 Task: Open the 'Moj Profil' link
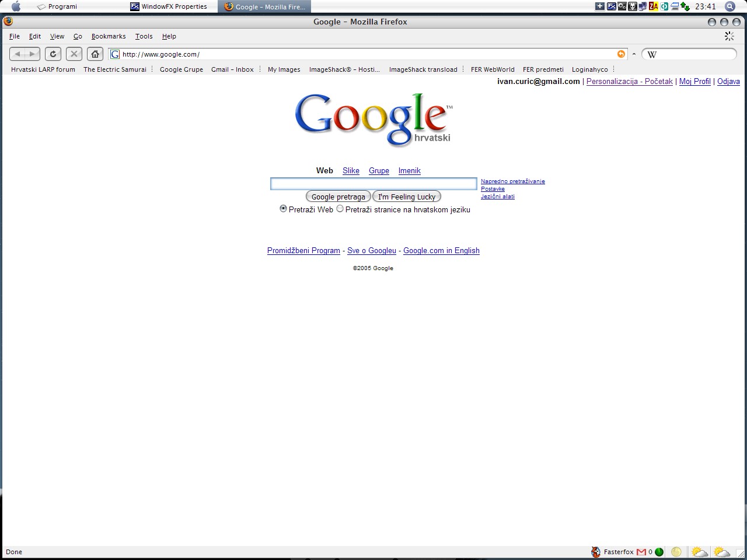(x=695, y=82)
